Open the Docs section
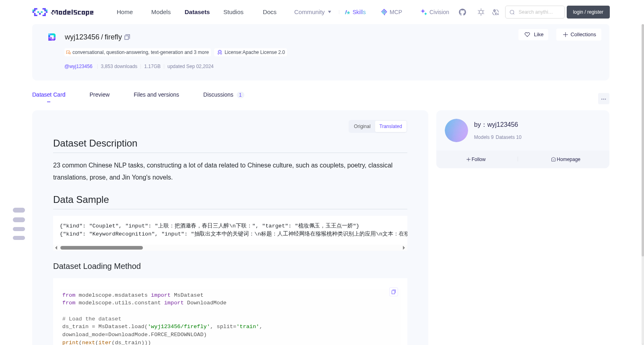This screenshot has width=644, height=345. tap(270, 12)
